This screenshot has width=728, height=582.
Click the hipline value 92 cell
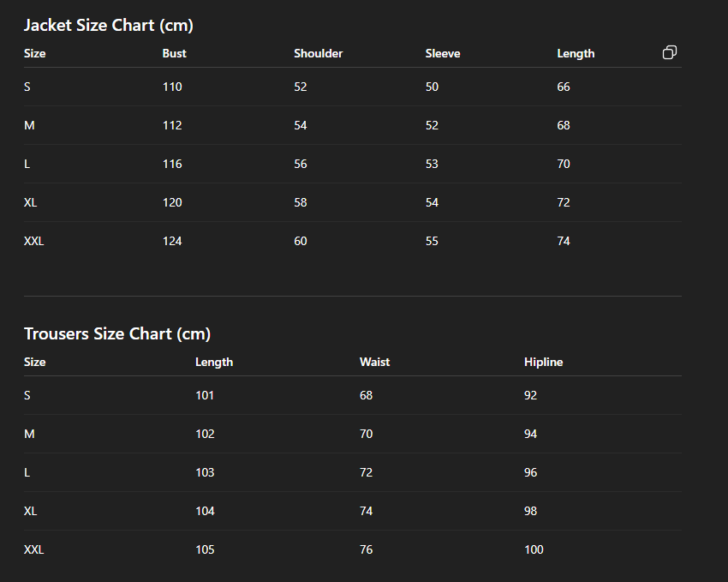pyautogui.click(x=530, y=395)
